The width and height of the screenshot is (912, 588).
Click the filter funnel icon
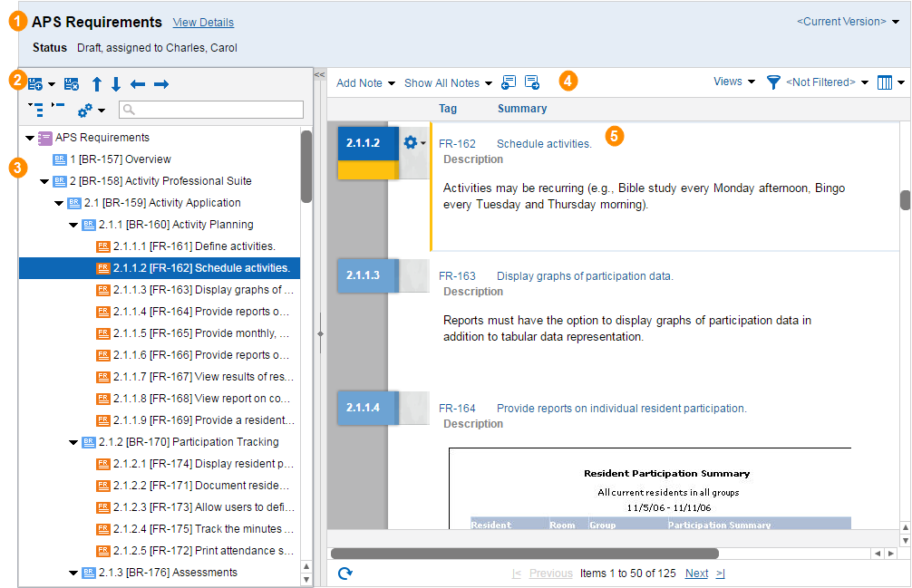click(773, 82)
